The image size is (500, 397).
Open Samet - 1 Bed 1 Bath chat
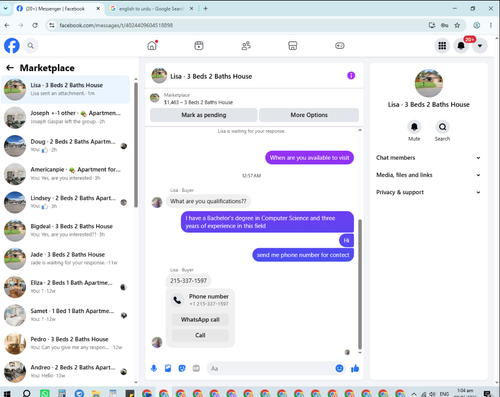(x=66, y=315)
